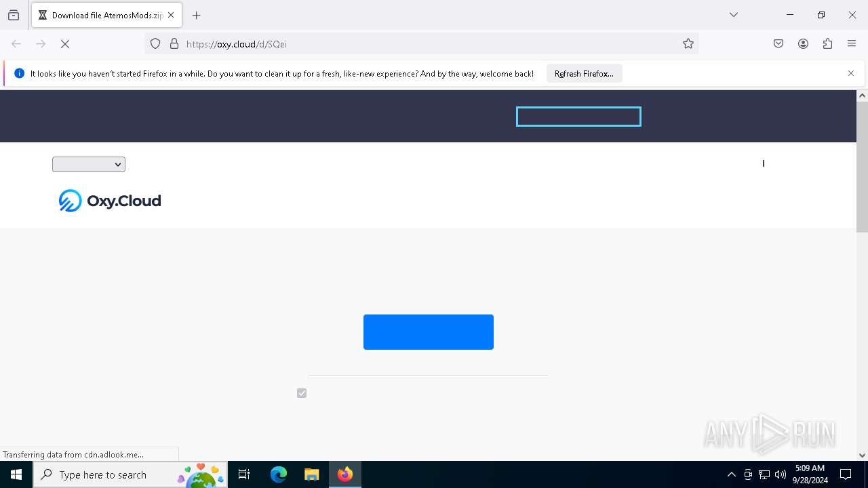Open Extensions puzzle icon
This screenshot has height=488, width=868.
click(827, 44)
